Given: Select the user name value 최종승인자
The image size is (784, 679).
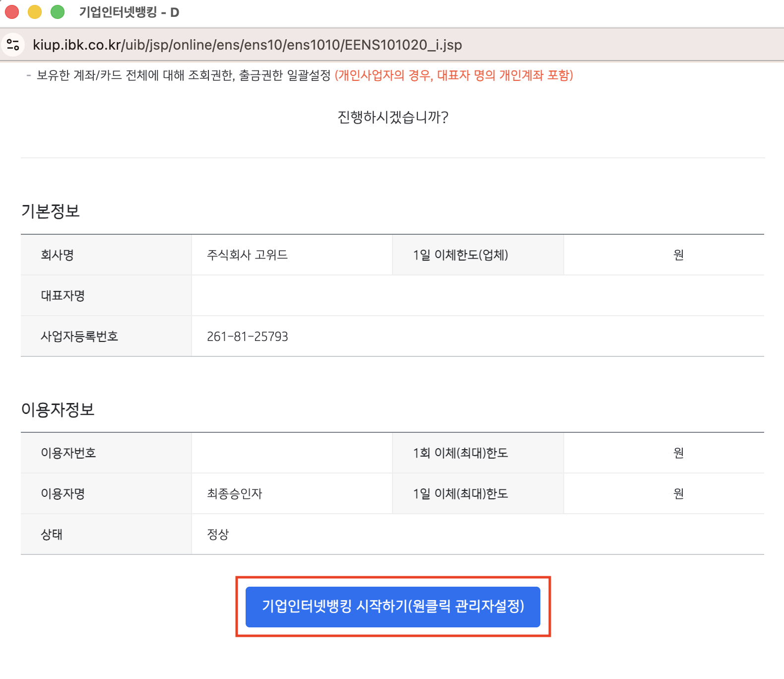Looking at the screenshot, I should [234, 494].
